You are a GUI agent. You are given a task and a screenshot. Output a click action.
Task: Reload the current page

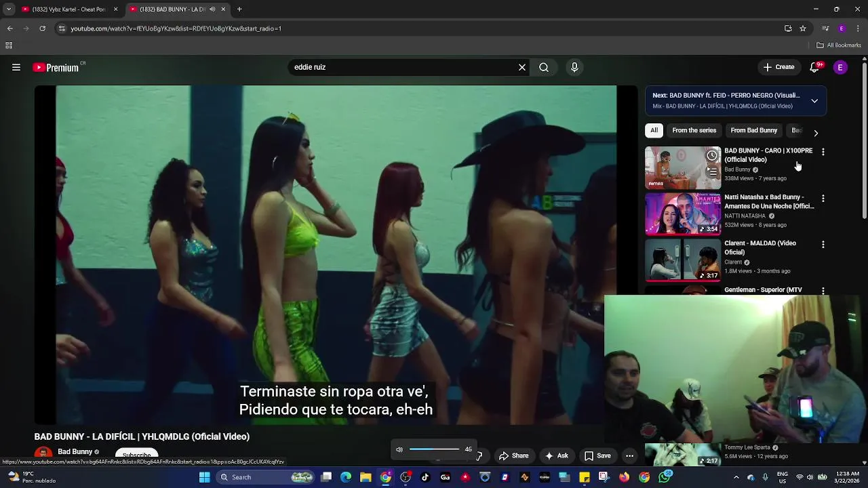point(42,28)
